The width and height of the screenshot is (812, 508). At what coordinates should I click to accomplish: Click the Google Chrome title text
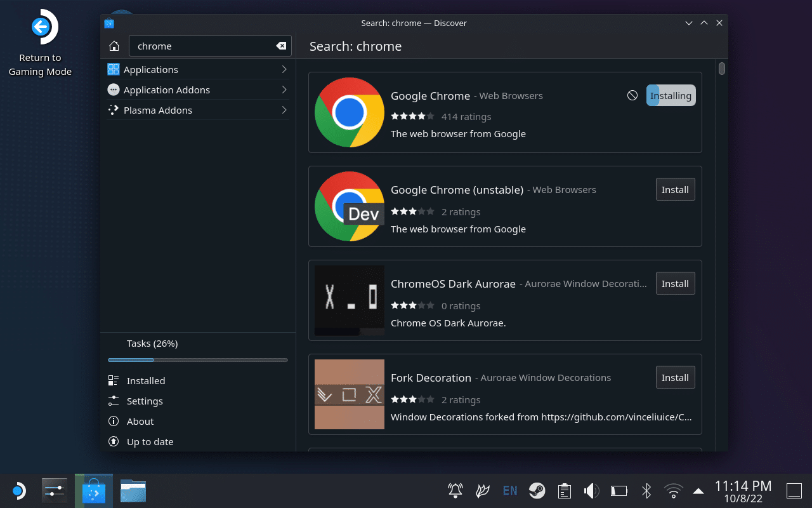[430, 96]
